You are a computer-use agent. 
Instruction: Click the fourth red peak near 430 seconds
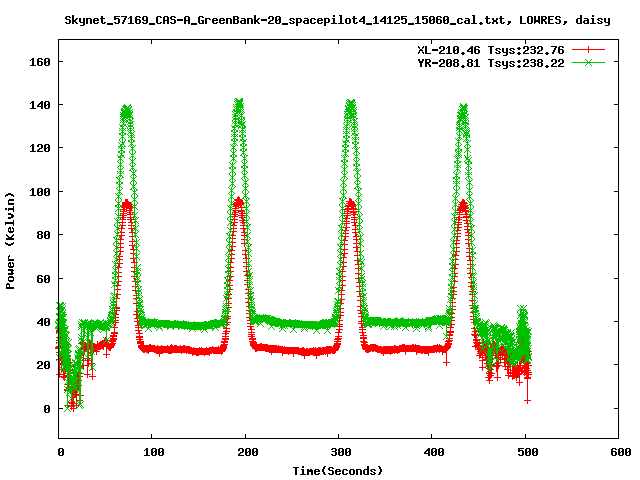(x=463, y=204)
